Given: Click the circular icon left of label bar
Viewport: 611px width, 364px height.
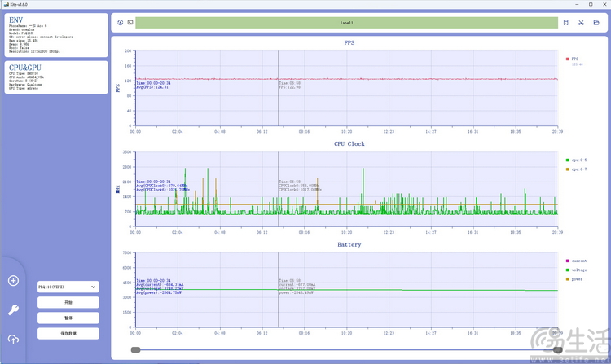Looking at the screenshot, I should (x=121, y=23).
